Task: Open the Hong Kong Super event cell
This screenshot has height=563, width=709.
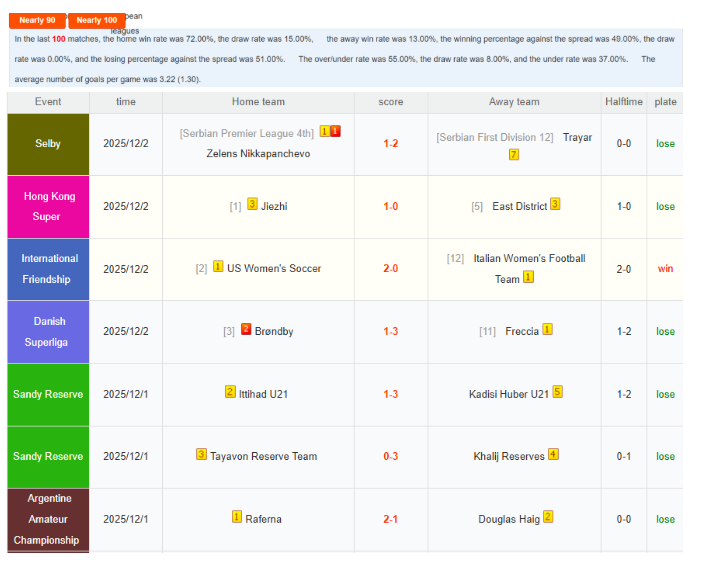Action: point(48,207)
